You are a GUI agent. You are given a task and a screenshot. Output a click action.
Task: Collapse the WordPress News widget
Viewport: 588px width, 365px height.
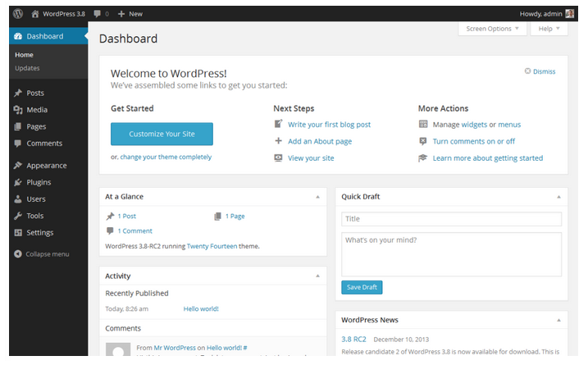tap(558, 321)
